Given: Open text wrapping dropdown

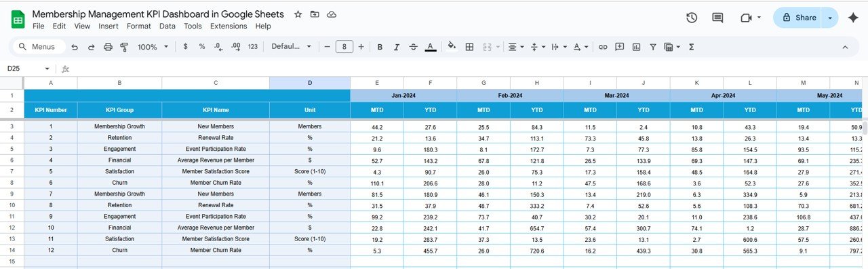Looking at the screenshot, I should tap(559, 47).
